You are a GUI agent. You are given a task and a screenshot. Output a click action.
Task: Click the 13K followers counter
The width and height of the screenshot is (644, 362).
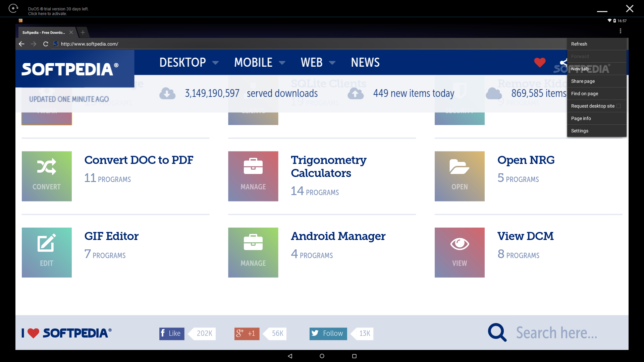pos(365,334)
